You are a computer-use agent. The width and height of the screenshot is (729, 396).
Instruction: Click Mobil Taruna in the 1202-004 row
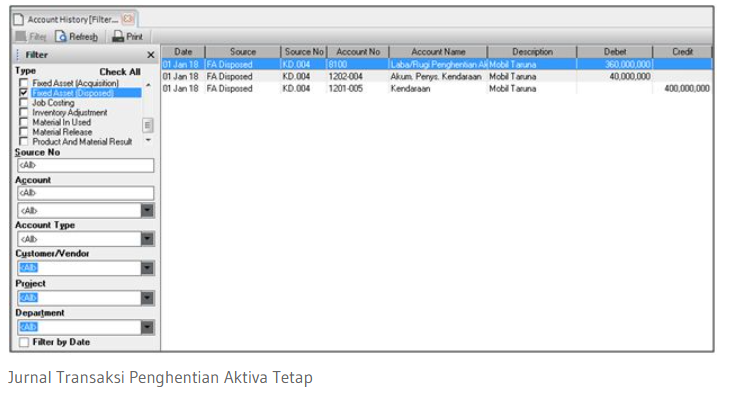coord(512,76)
